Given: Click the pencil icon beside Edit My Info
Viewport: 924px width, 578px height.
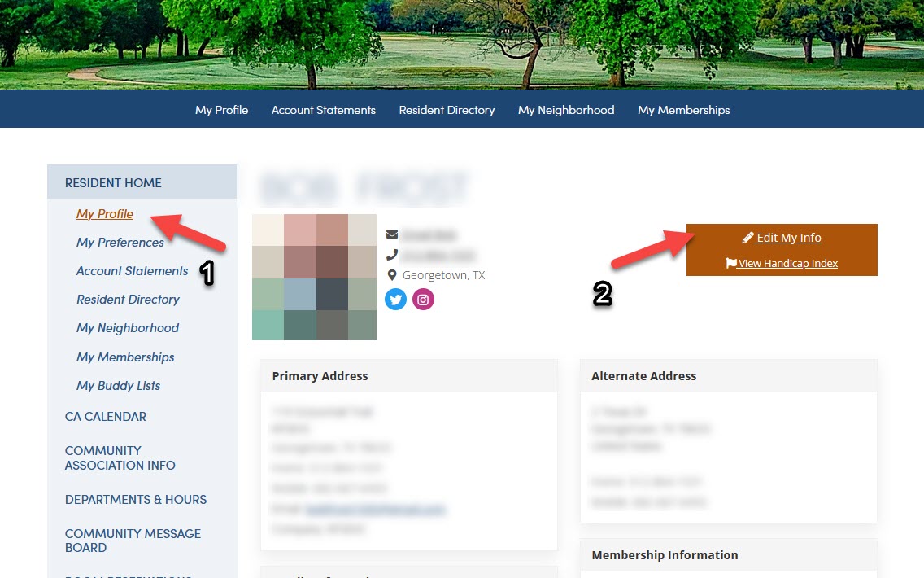Looking at the screenshot, I should coord(747,238).
